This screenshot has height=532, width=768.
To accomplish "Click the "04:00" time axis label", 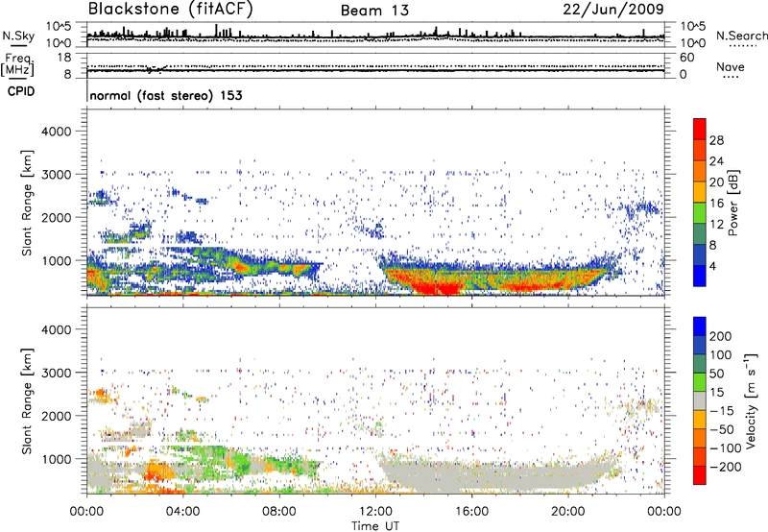I will pos(183,512).
